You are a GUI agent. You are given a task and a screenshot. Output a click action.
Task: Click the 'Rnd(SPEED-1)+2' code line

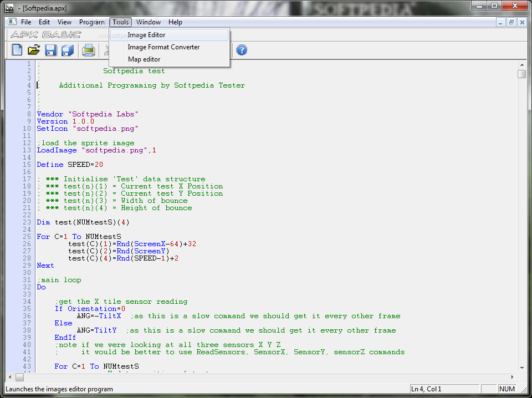[x=123, y=258]
